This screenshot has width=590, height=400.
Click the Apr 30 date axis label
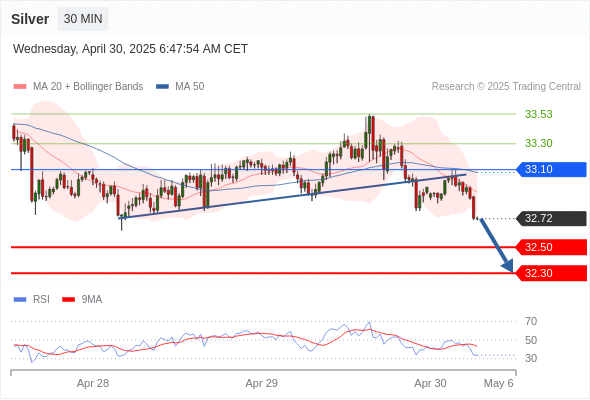coord(430,383)
